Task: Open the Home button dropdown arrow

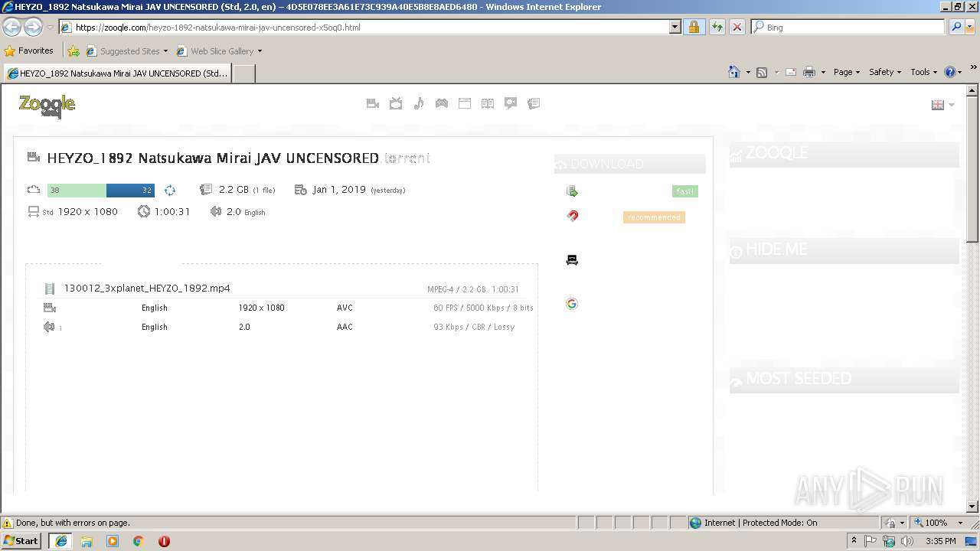Action: coord(748,72)
